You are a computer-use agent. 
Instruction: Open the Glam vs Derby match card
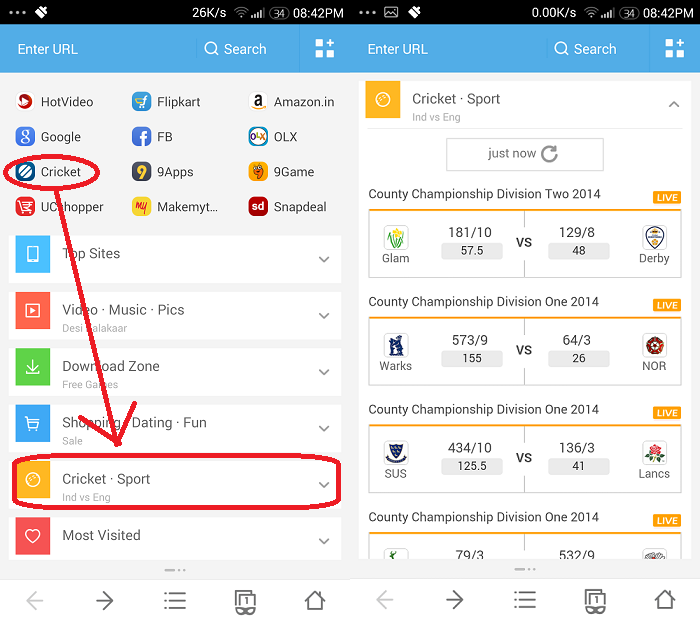(x=525, y=244)
